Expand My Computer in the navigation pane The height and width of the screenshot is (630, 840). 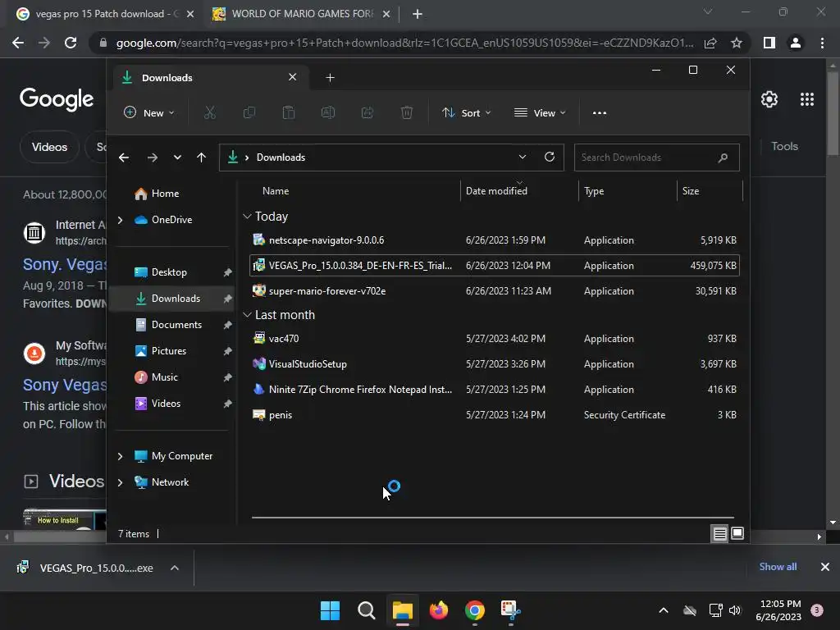pos(120,456)
